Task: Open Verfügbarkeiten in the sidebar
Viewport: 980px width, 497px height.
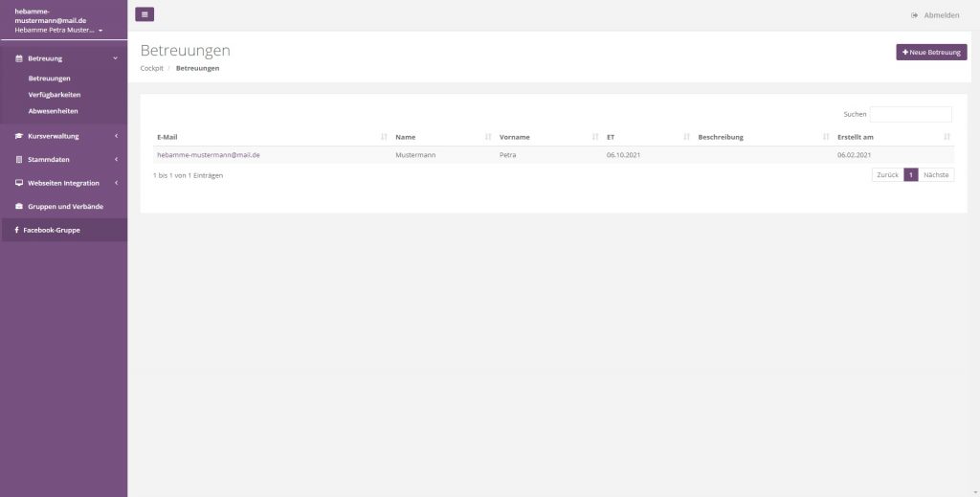Action: 55,95
